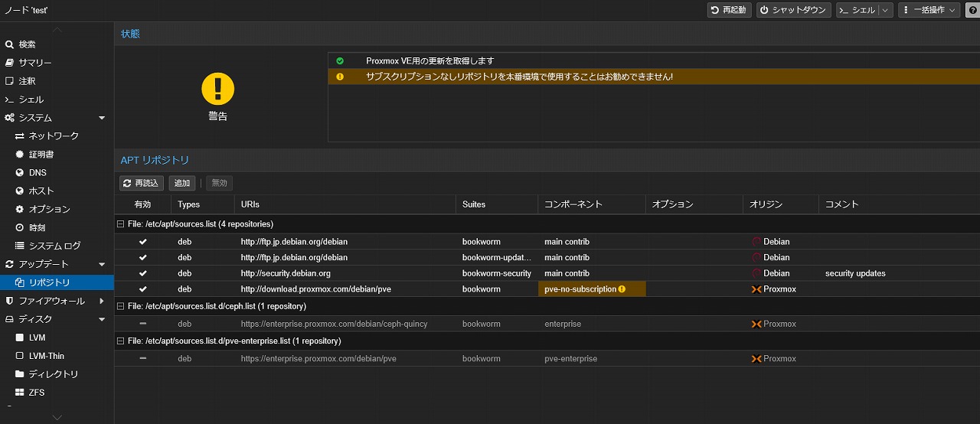Collapse the ceph.list file group

120,306
